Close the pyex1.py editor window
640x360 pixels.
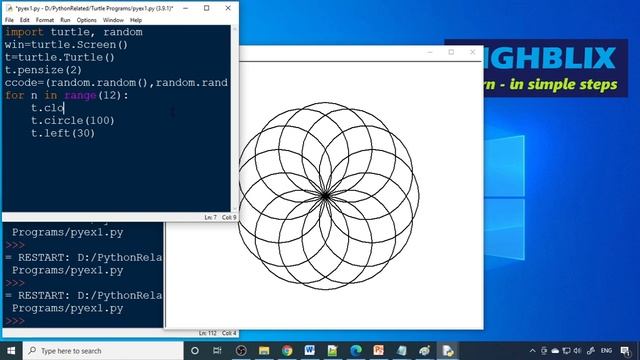[228, 8]
